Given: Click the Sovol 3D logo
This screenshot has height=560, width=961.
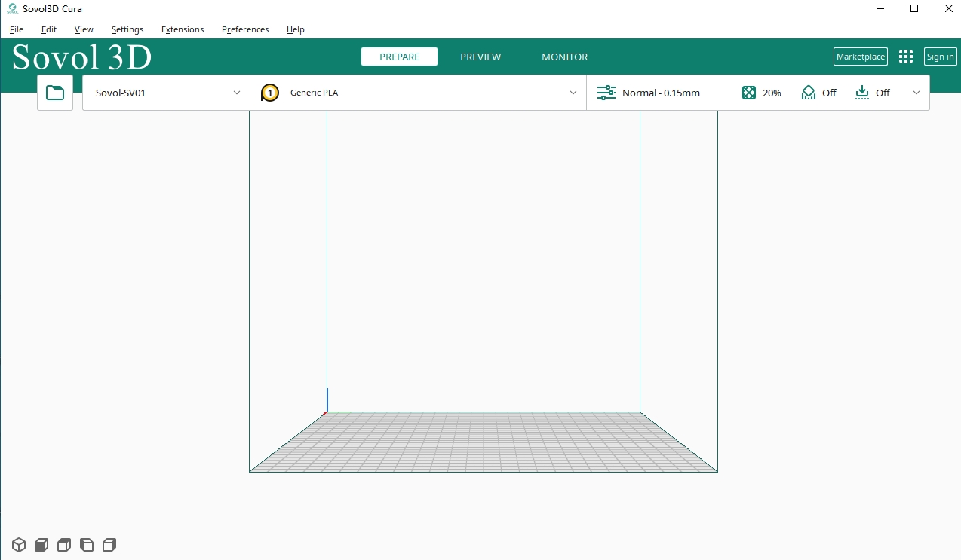Looking at the screenshot, I should coord(81,57).
